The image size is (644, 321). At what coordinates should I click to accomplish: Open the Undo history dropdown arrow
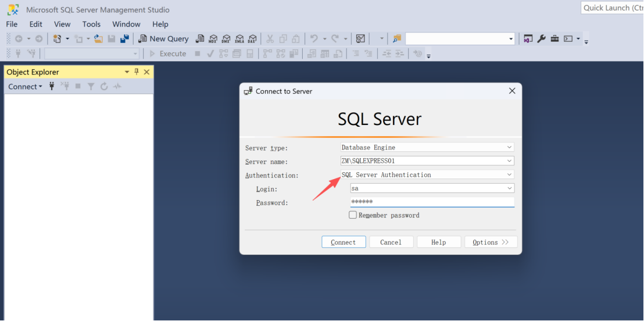click(x=324, y=38)
